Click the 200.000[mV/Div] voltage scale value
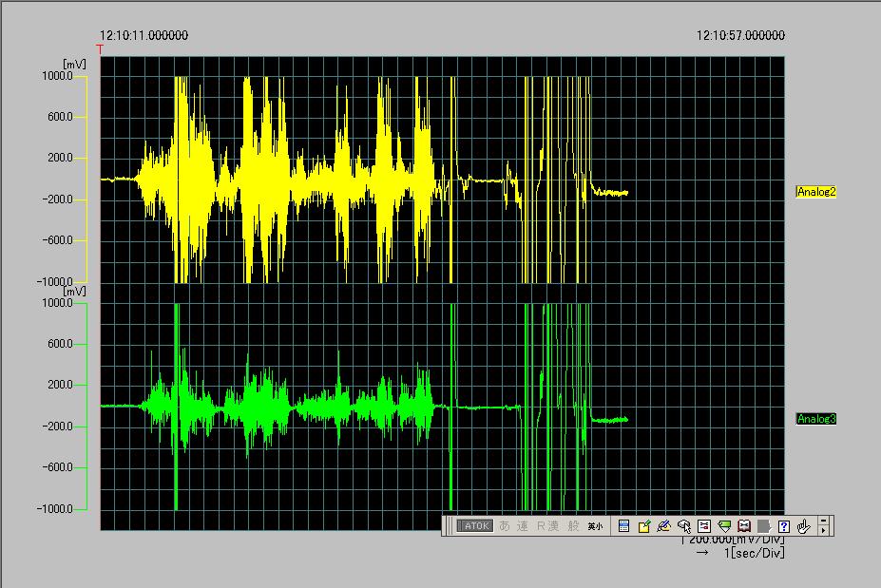Viewport: 881px width, 588px height. pyautogui.click(x=737, y=541)
